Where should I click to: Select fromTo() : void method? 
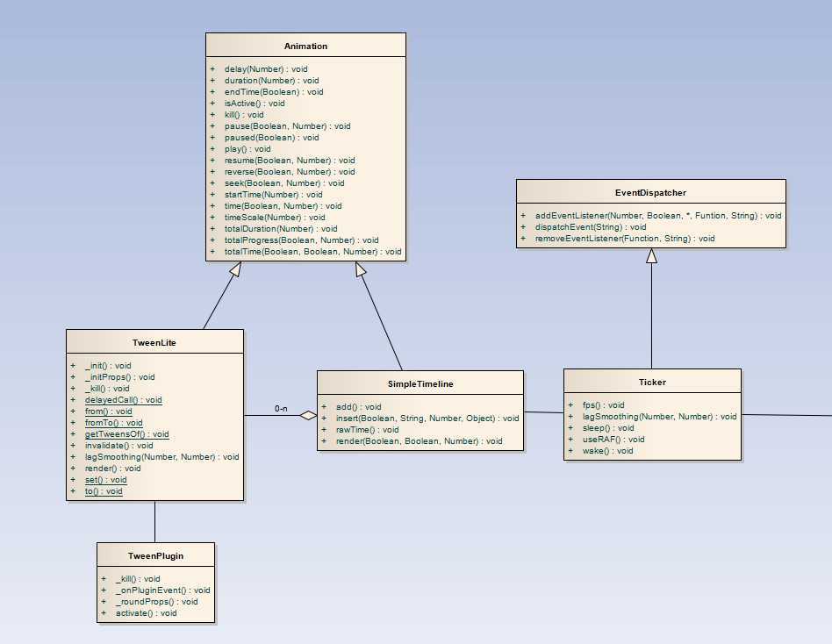click(x=113, y=423)
